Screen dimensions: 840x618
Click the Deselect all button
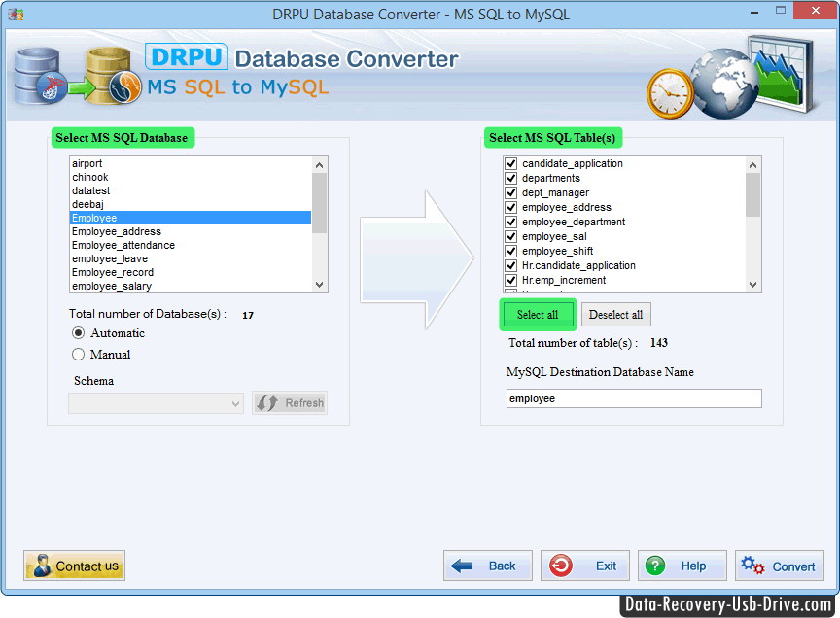(616, 315)
